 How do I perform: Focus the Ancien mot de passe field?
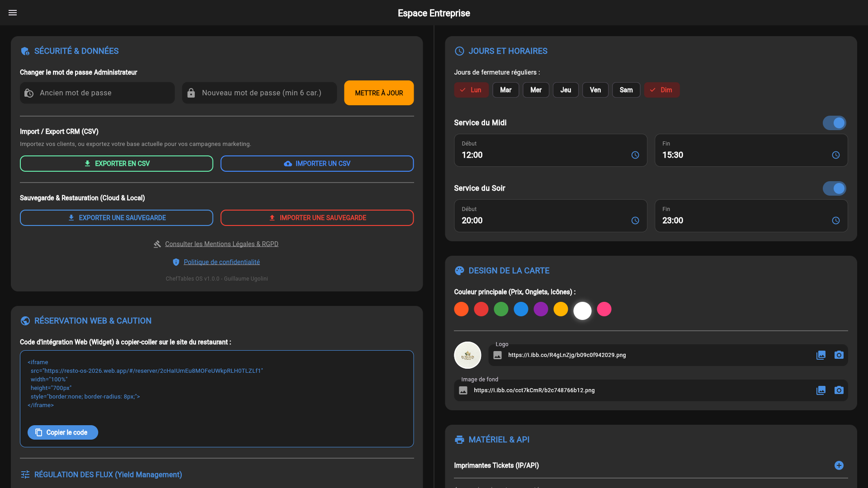point(97,93)
